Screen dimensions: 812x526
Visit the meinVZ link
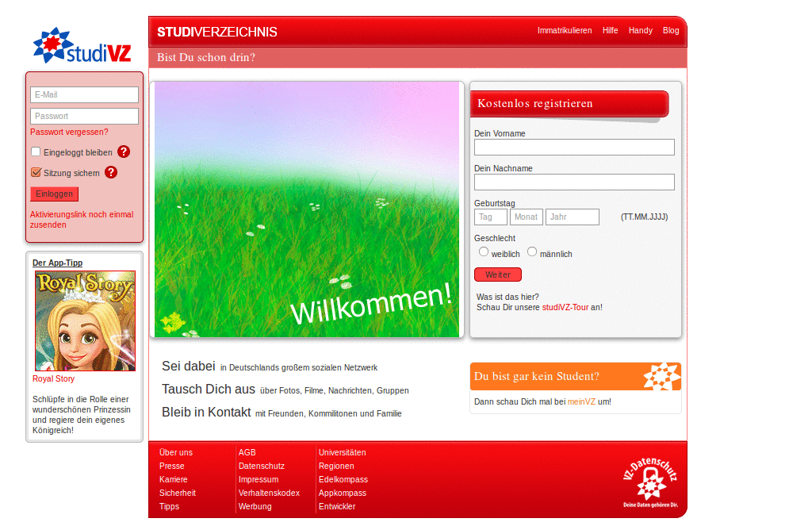click(581, 401)
